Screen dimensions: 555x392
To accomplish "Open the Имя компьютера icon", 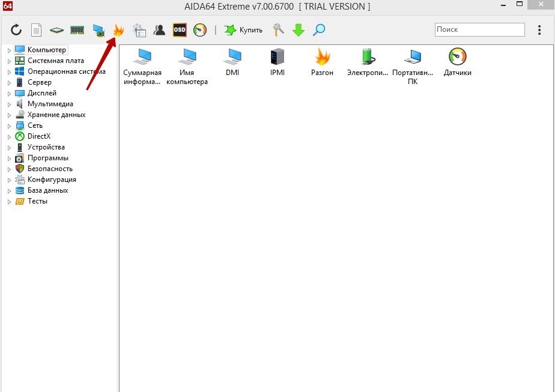I will click(187, 67).
